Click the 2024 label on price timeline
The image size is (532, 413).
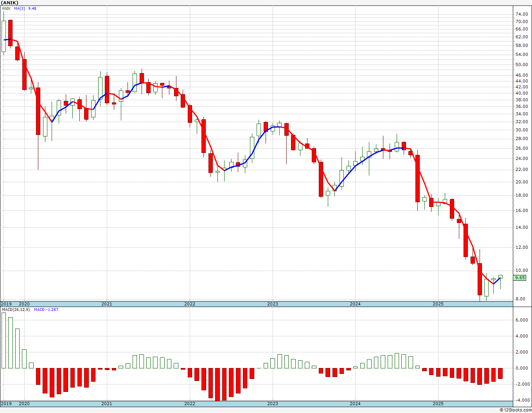click(355, 304)
